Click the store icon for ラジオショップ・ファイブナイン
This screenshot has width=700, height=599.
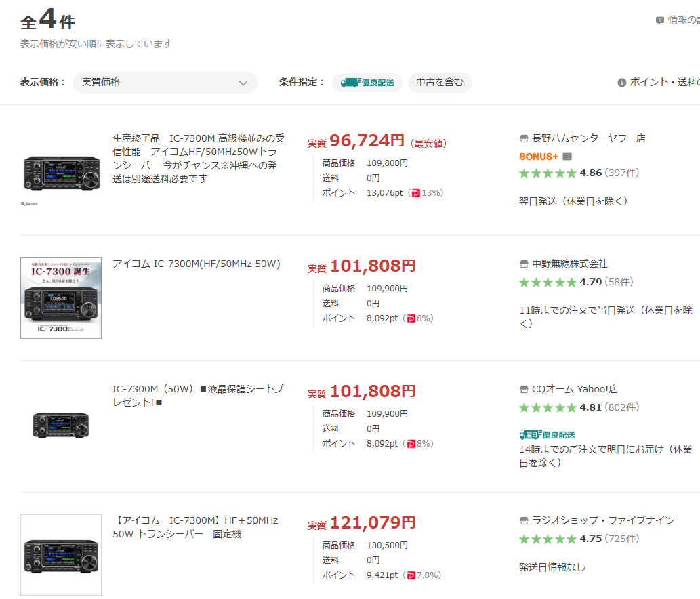(523, 520)
